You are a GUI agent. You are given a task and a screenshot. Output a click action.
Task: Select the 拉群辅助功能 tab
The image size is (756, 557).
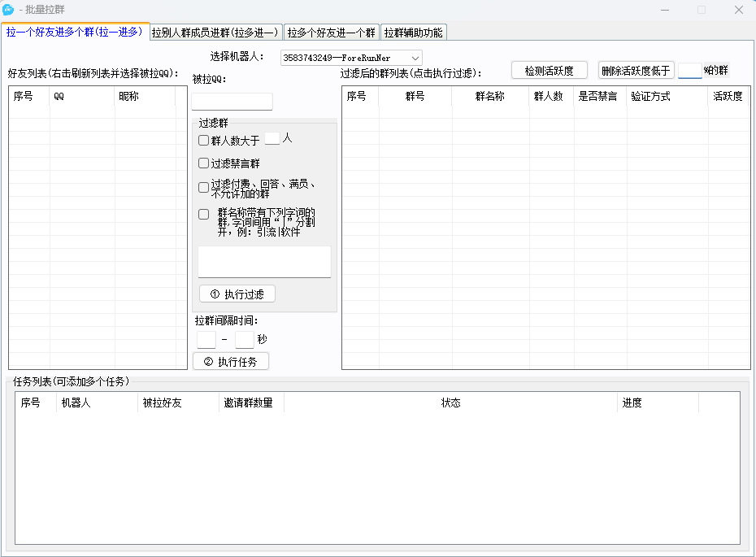pos(414,33)
